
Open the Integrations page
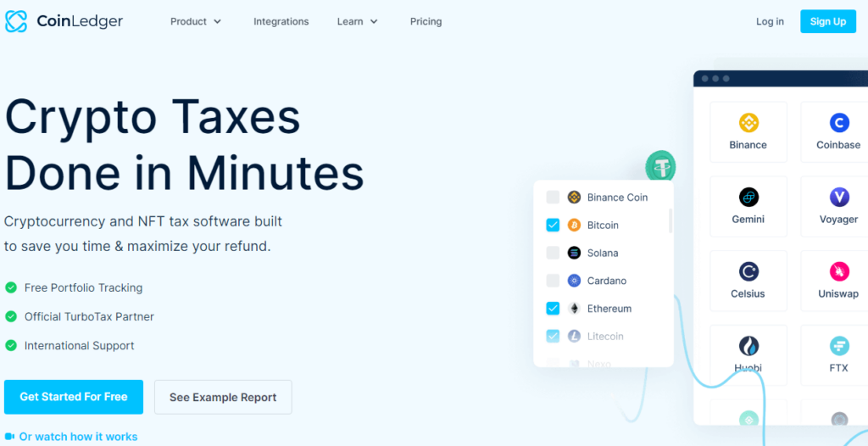tap(281, 21)
